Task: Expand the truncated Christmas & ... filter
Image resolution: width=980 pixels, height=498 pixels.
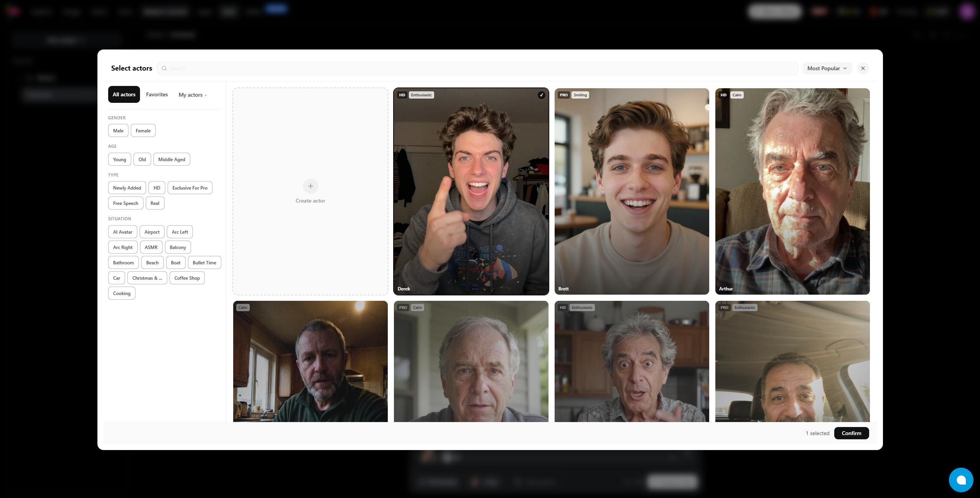Action: [x=147, y=278]
